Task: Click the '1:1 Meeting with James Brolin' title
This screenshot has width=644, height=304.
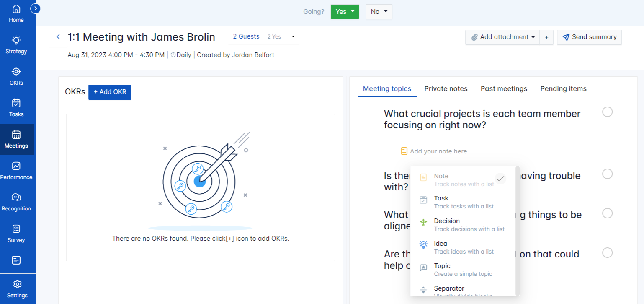Action: point(142,37)
